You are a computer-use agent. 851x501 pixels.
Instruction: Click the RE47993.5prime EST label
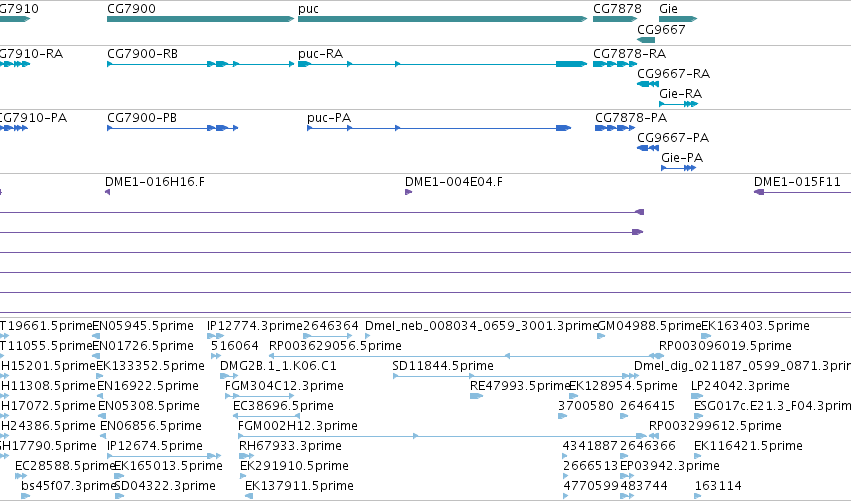pyautogui.click(x=520, y=386)
